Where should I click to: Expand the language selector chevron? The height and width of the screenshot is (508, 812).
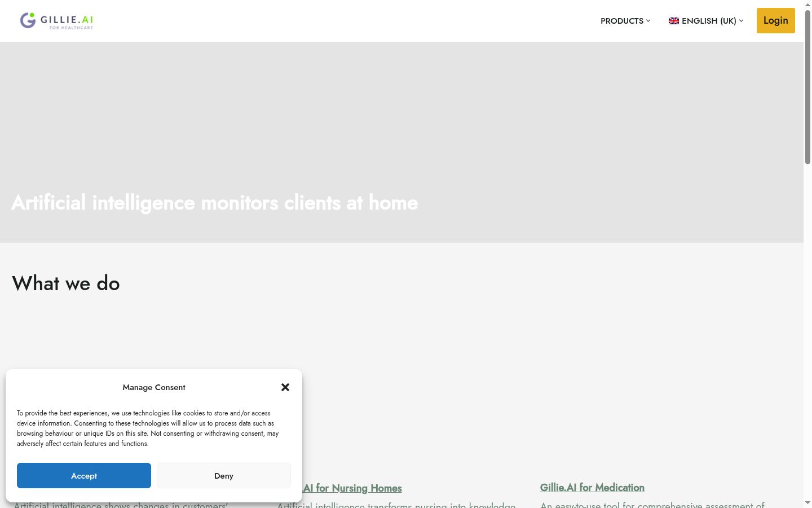(741, 21)
